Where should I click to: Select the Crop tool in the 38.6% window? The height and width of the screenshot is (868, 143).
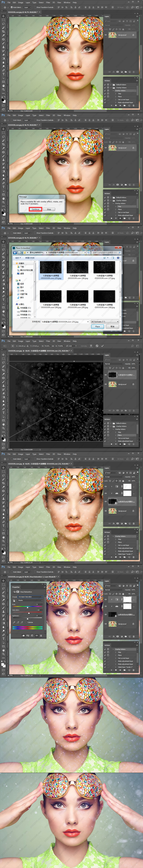(3, 370)
